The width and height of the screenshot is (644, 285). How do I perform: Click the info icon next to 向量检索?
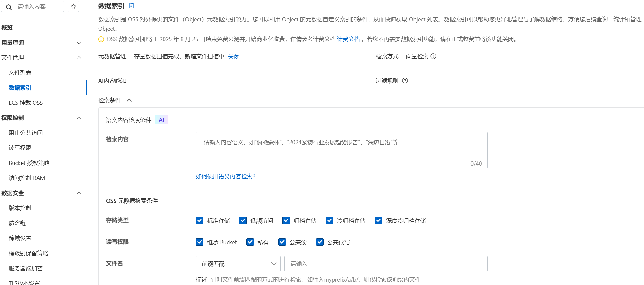coord(433,56)
